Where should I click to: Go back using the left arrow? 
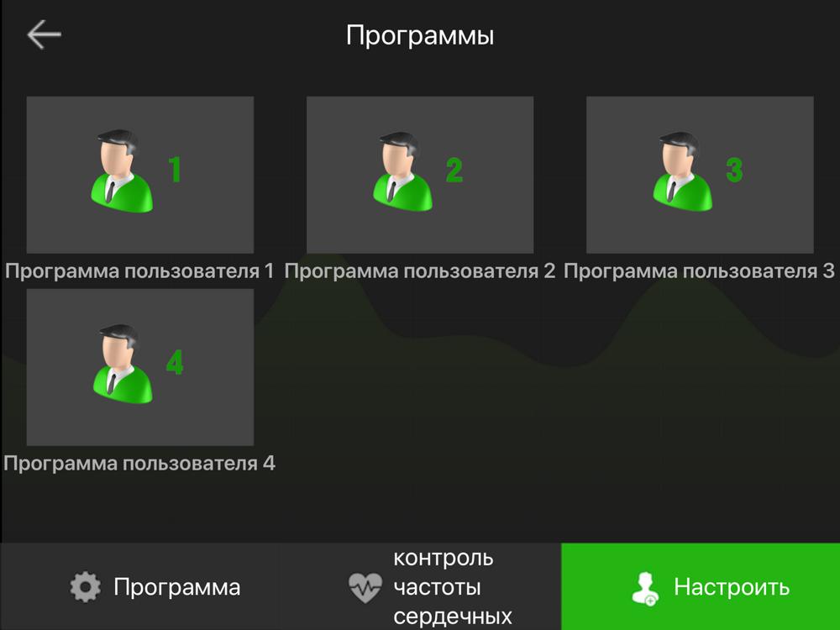point(44,34)
